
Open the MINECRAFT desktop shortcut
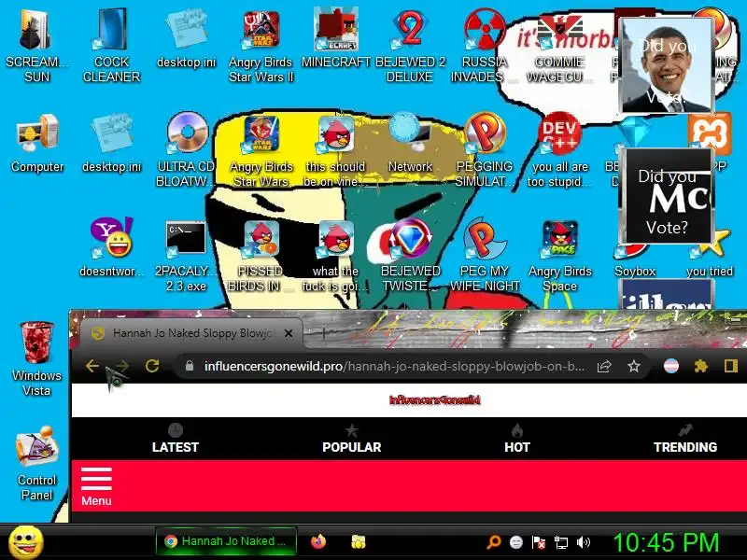coord(335,39)
